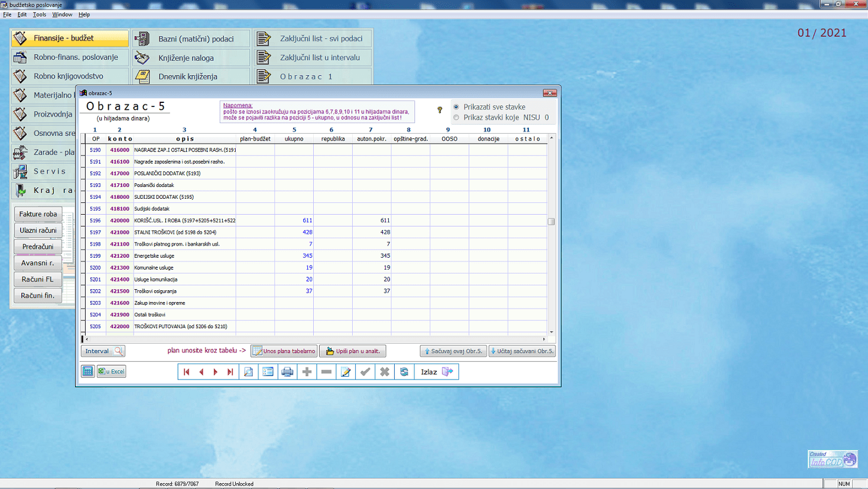Viewport: 868px width, 489px height.
Task: Click InfoCOD logo in corner
Action: coord(833,459)
